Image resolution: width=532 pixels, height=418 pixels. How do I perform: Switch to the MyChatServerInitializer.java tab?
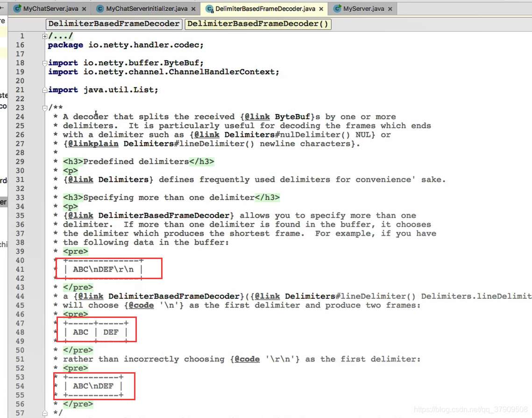point(146,9)
